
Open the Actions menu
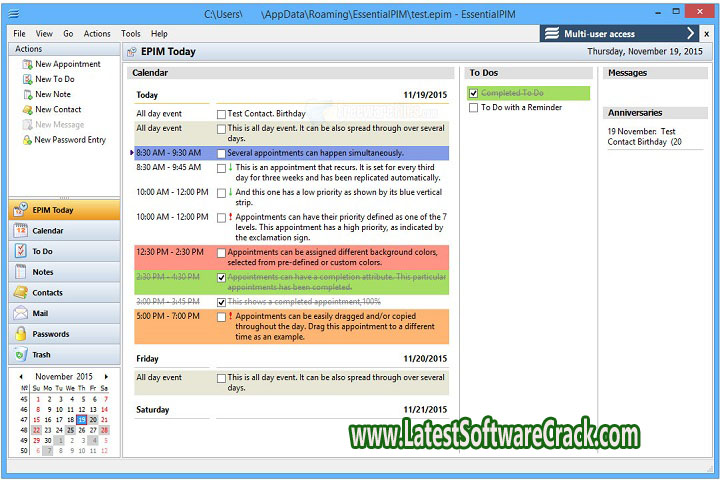pyautogui.click(x=97, y=33)
